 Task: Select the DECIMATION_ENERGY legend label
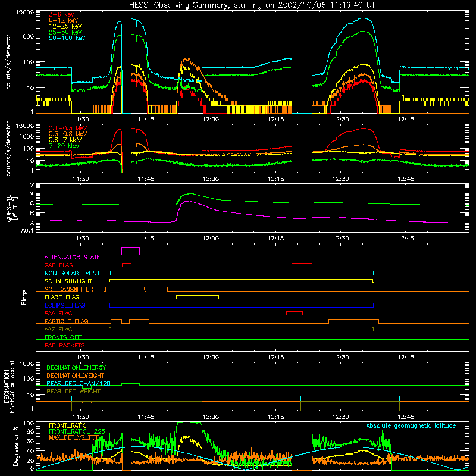point(76,368)
